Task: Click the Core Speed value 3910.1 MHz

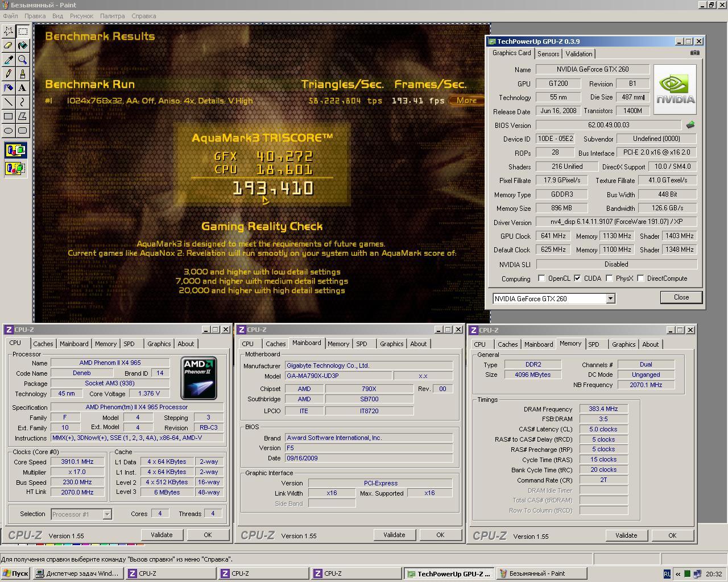Action: (77, 462)
